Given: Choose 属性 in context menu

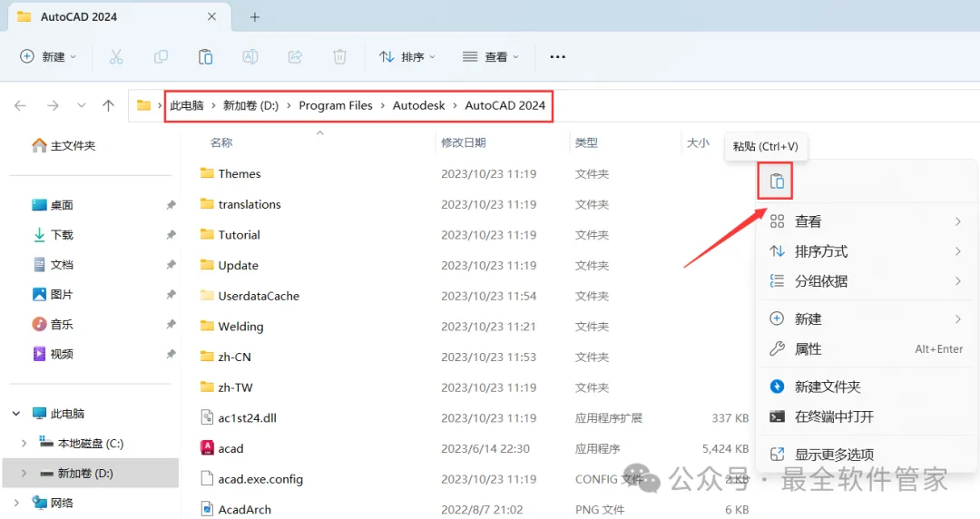Looking at the screenshot, I should coord(867,349).
